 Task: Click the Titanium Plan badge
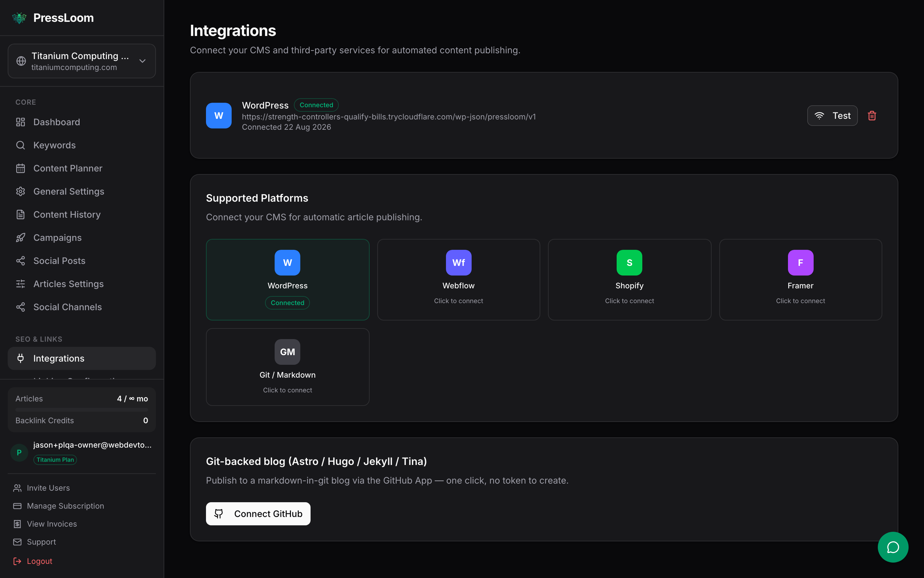(x=56, y=460)
